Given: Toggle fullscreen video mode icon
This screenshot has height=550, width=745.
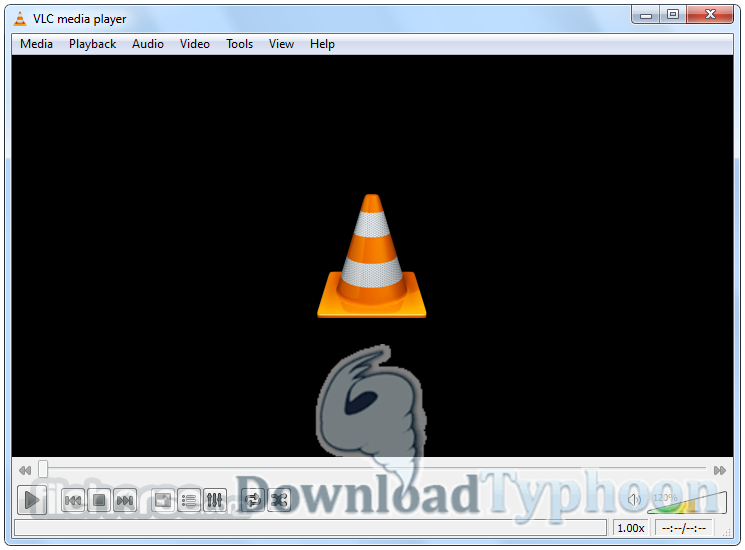Looking at the screenshot, I should pyautogui.click(x=163, y=500).
